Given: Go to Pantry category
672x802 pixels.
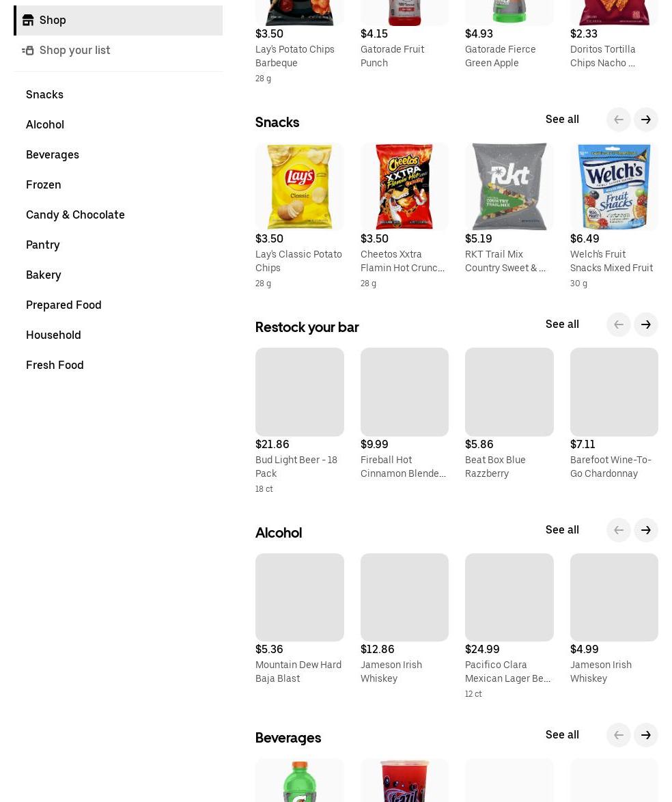Looking at the screenshot, I should [x=42, y=245].
